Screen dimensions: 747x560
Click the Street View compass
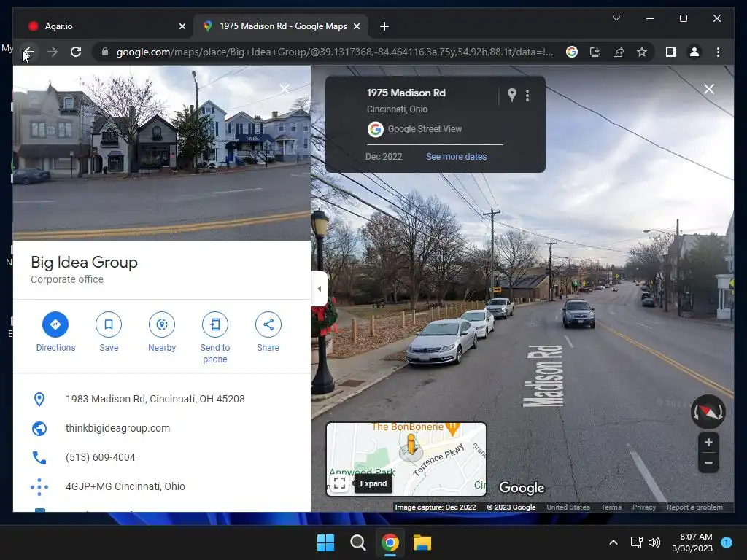(x=708, y=412)
